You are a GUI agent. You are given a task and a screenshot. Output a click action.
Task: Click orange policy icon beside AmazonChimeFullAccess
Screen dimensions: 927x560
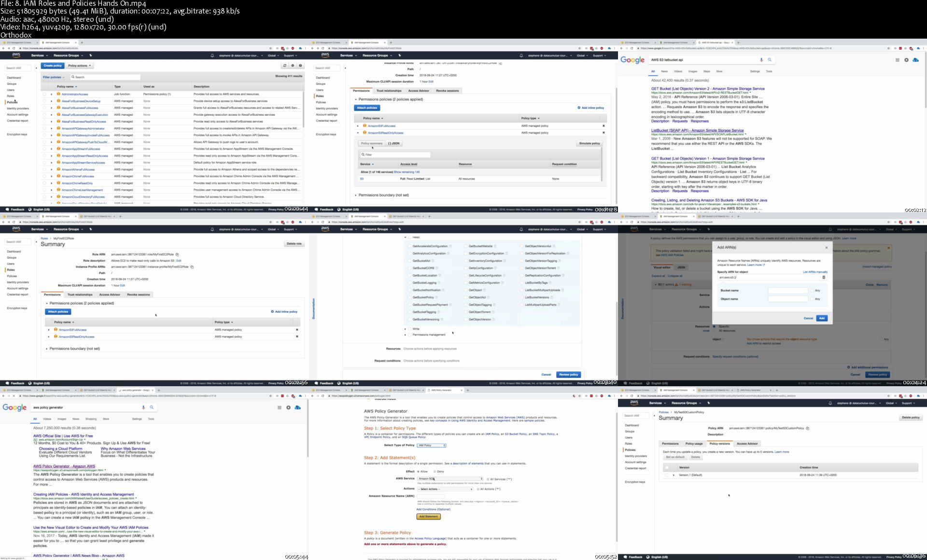pos(58,176)
